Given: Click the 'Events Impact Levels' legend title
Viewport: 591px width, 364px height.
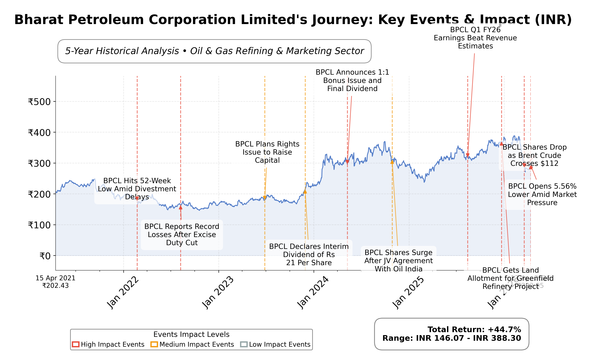Looking at the screenshot, I should (x=191, y=334).
